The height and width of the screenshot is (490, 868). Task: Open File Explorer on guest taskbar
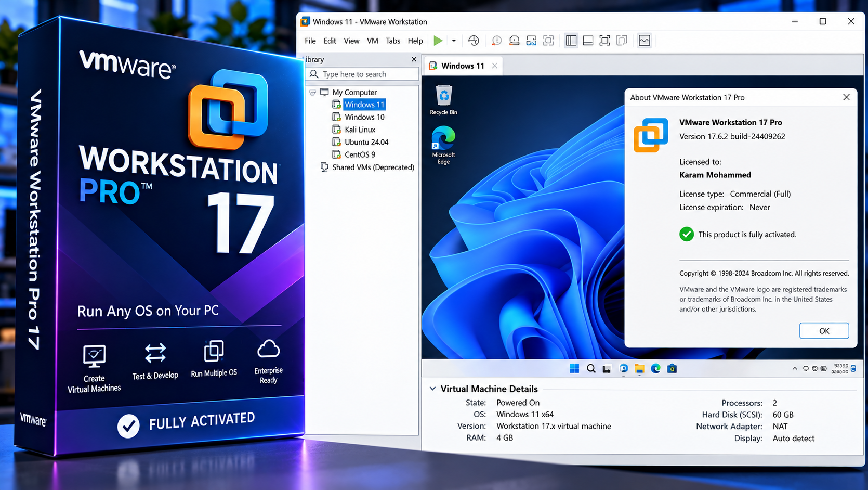pyautogui.click(x=639, y=369)
